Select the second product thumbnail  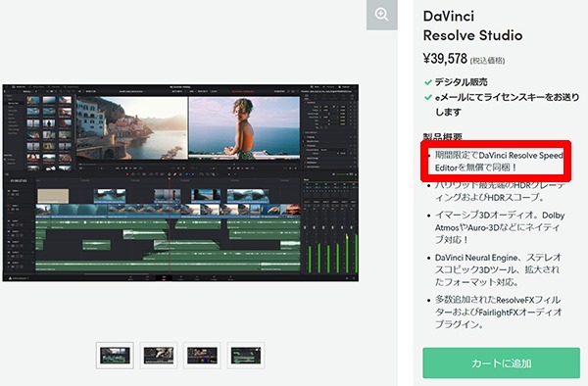[x=159, y=356]
